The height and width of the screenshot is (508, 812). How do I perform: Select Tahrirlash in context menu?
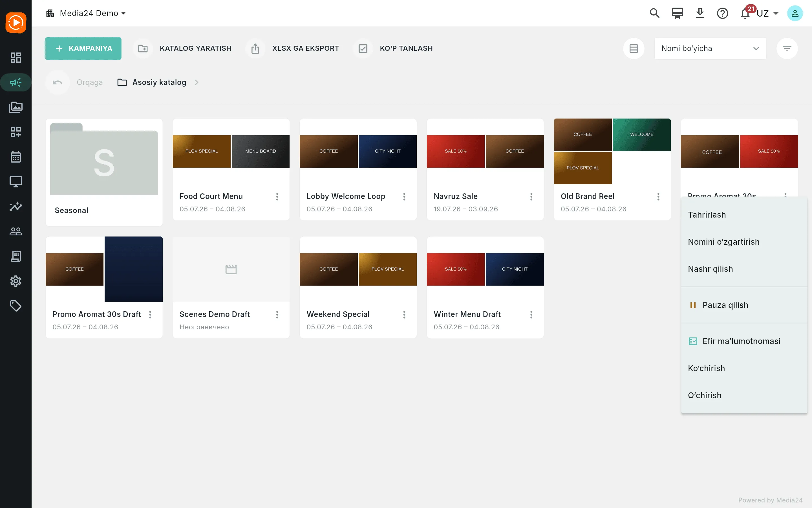[x=744, y=215]
